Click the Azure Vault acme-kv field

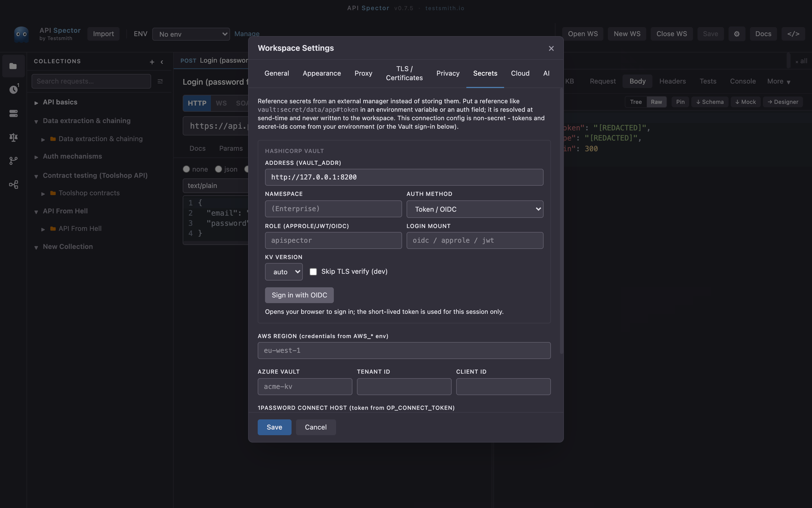[x=305, y=386]
